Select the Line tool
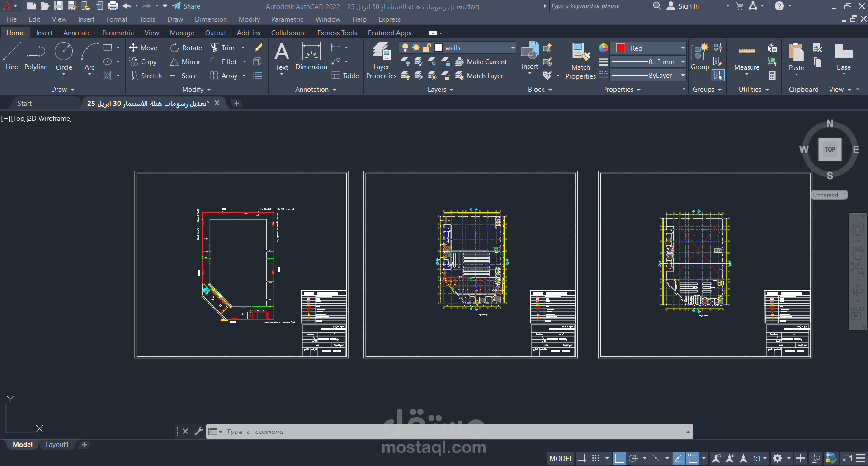 click(12, 56)
